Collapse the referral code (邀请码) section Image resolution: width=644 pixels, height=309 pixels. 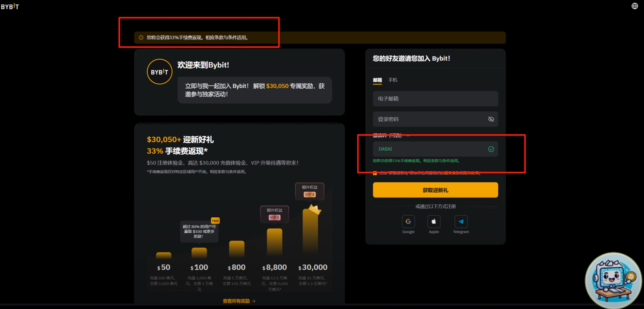408,136
